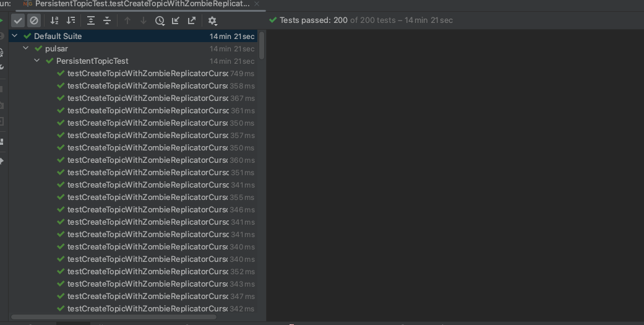644x325 pixels.
Task: Toggle the Show Passed tests checkmark button
Action: pos(18,20)
